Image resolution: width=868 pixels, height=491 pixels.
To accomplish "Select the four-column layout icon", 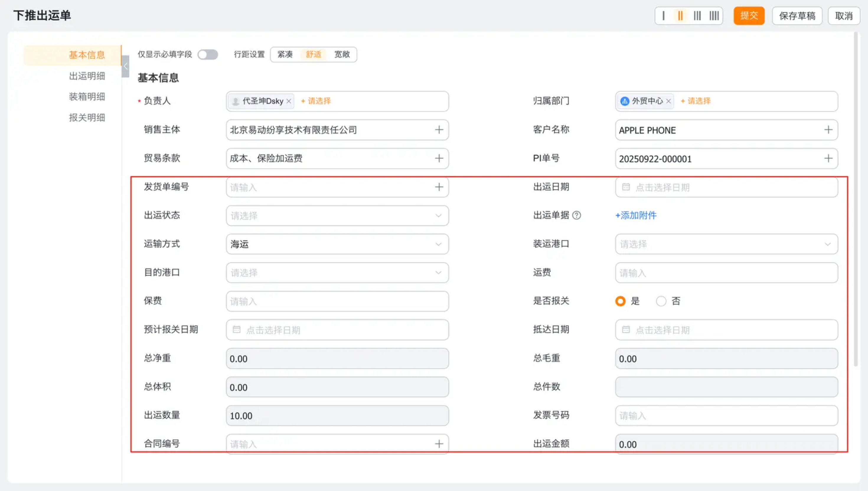I will 714,16.
